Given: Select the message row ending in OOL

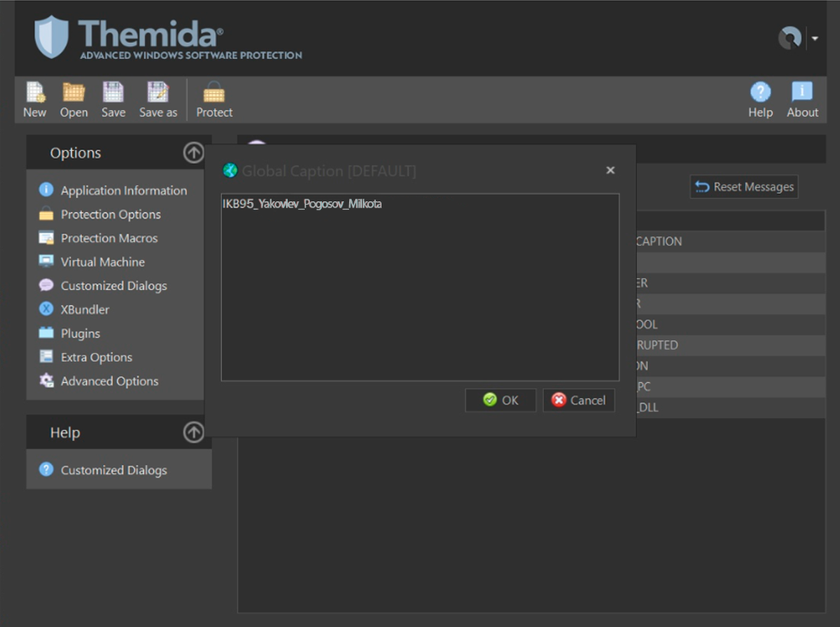Looking at the screenshot, I should coord(730,324).
